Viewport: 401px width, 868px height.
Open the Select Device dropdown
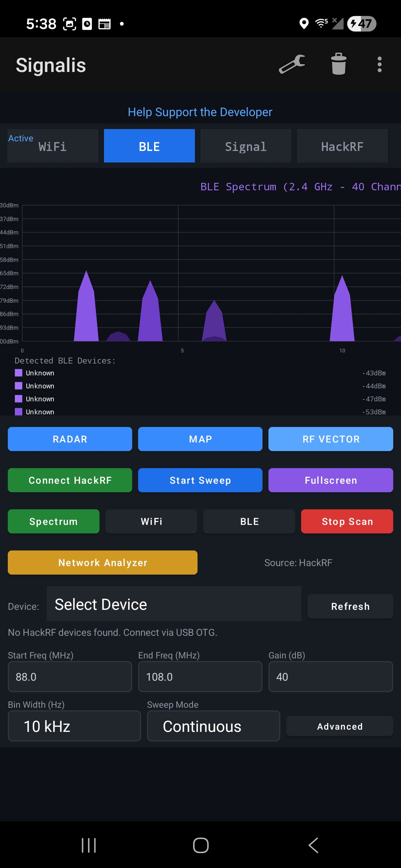(x=174, y=604)
